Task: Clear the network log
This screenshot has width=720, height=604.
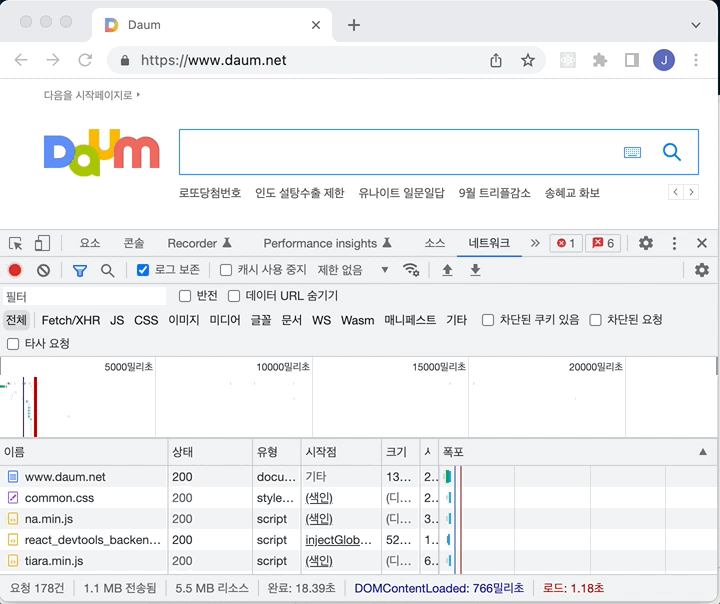Action: (x=44, y=270)
